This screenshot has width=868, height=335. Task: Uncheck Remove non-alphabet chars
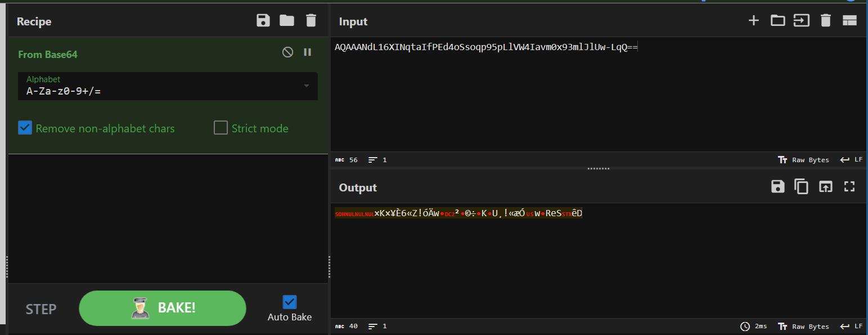pos(25,128)
